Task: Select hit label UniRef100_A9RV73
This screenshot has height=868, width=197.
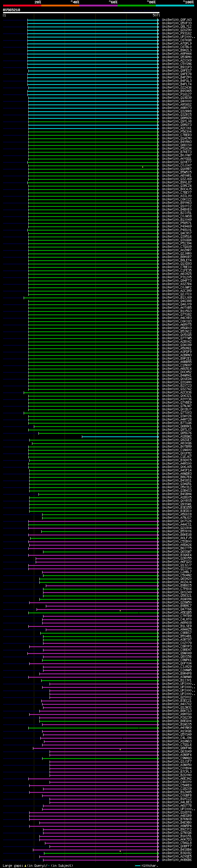Action: pyautogui.click(x=177, y=108)
